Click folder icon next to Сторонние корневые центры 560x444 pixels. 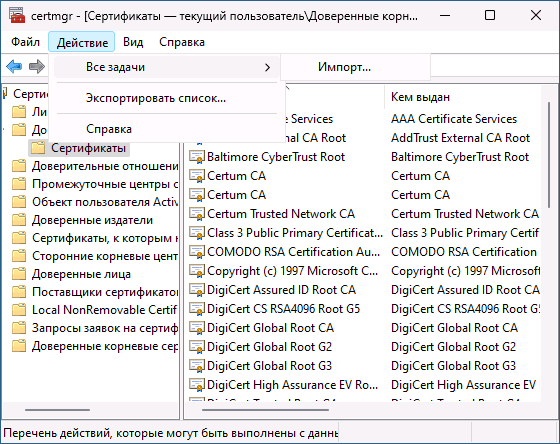pos(19,256)
